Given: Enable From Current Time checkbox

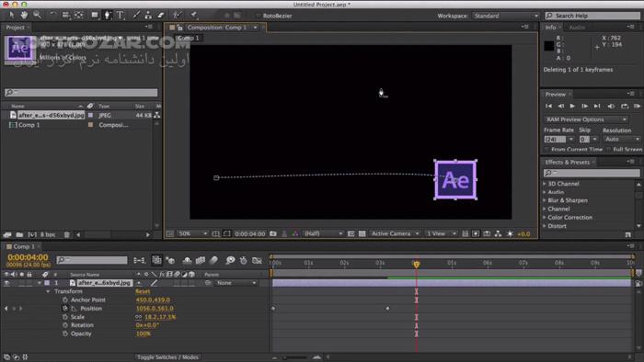Looking at the screenshot, I should [x=546, y=149].
